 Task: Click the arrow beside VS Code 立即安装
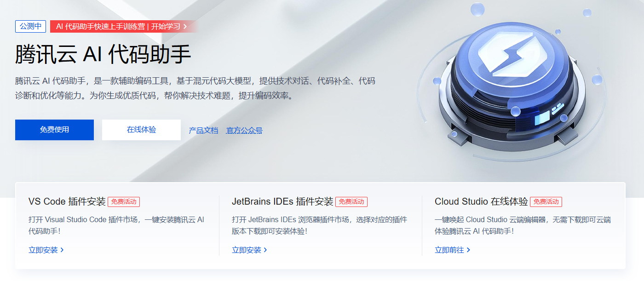click(62, 250)
